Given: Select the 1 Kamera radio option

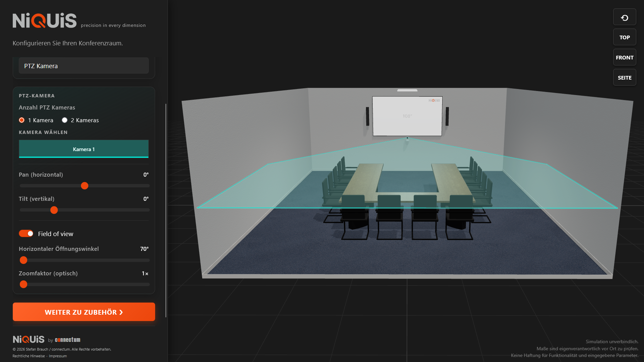Looking at the screenshot, I should pos(22,120).
